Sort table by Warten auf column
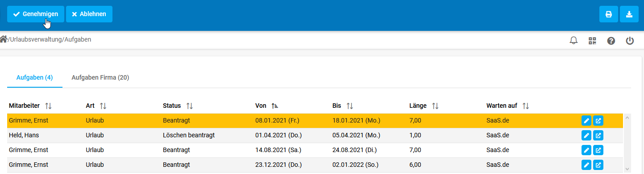This screenshot has height=174, width=644. pos(526,106)
